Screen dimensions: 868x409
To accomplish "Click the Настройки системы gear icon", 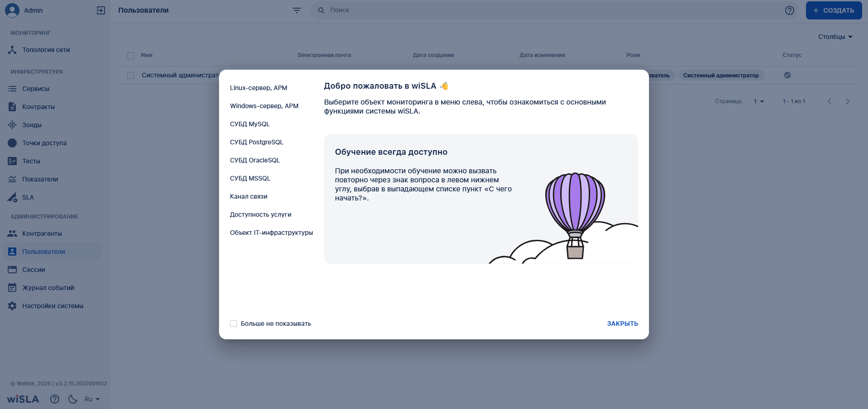I will pos(12,306).
